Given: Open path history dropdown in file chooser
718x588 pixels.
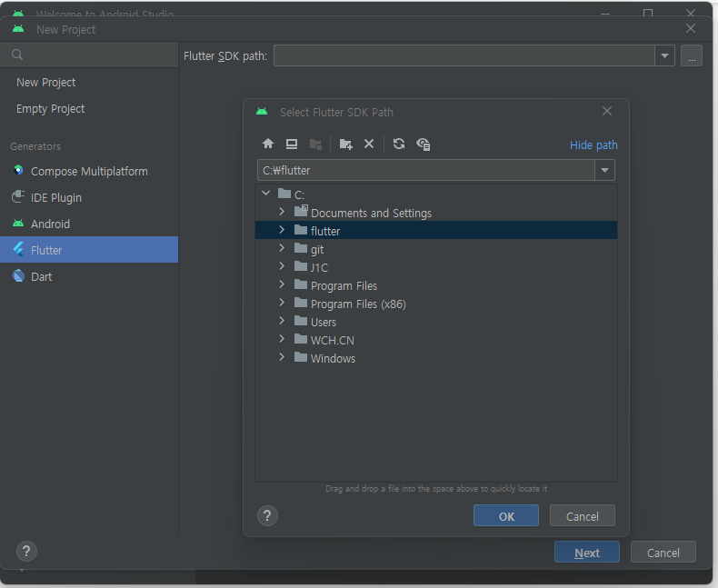Looking at the screenshot, I should [605, 170].
